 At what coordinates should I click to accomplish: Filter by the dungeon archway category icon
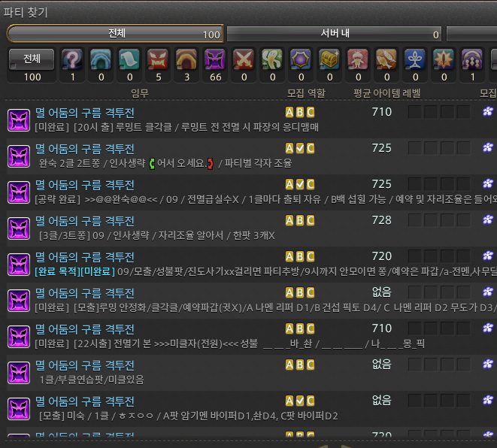101,59
